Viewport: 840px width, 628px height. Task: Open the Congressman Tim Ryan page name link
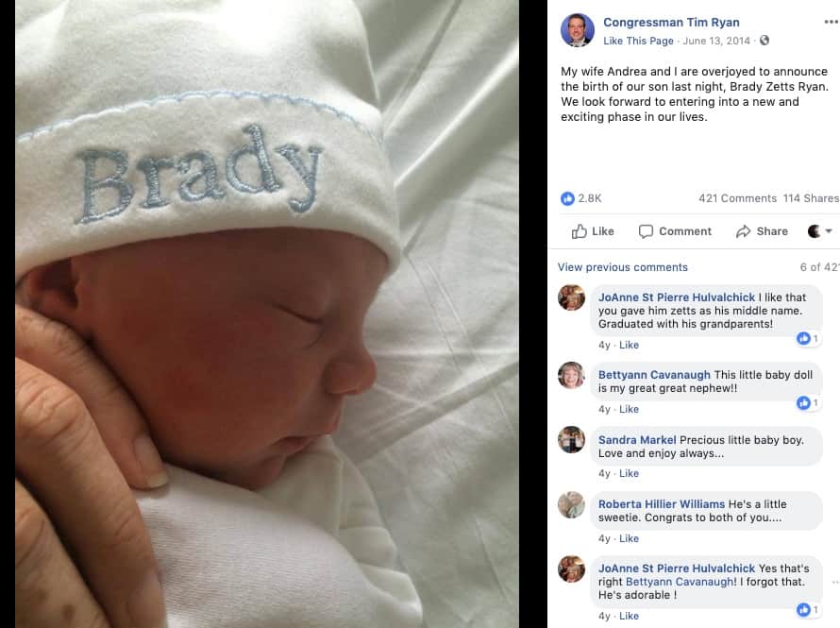tap(671, 22)
